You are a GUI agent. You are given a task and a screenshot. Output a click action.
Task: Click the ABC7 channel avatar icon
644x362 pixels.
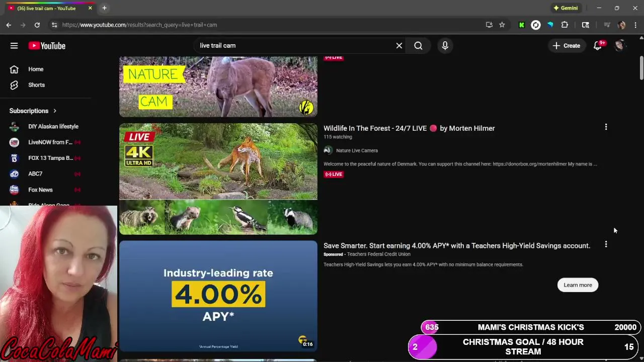(x=14, y=174)
